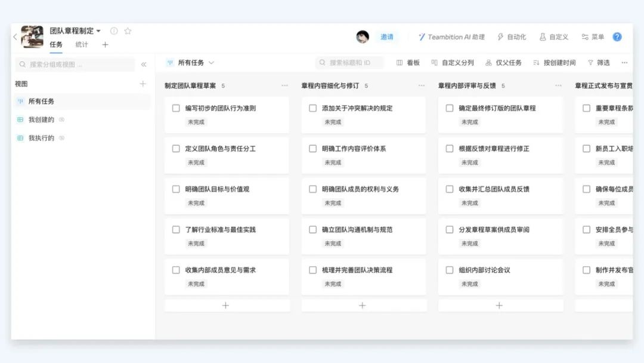Mark 添加关于冲突解决的规定 as complete

(x=312, y=108)
